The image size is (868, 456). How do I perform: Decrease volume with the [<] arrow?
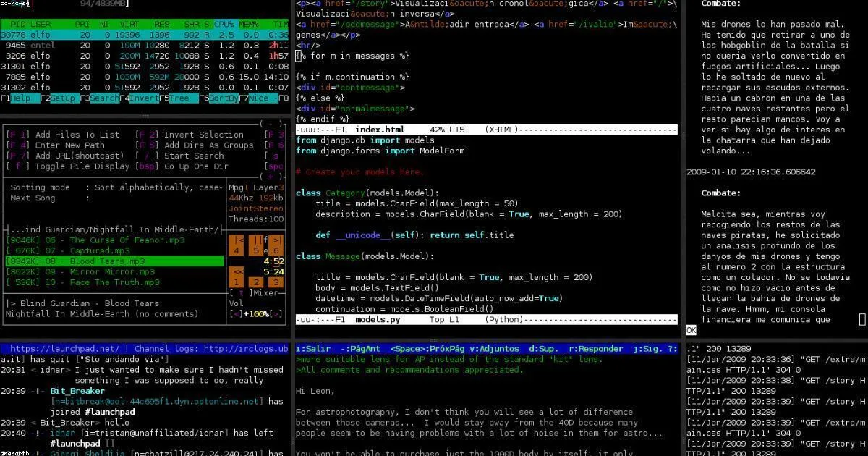pyautogui.click(x=237, y=314)
